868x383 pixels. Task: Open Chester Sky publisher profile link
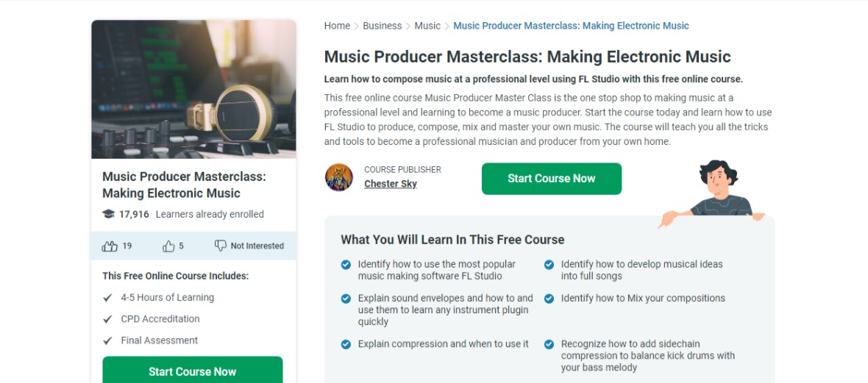click(x=391, y=184)
